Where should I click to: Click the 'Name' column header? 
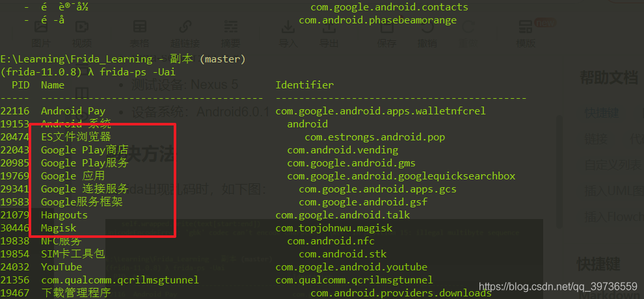(x=53, y=85)
